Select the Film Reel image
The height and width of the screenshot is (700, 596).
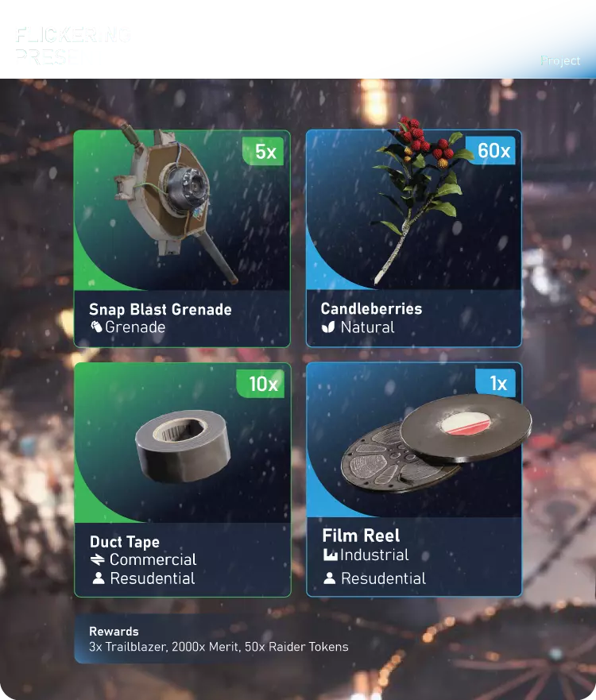click(x=436, y=443)
